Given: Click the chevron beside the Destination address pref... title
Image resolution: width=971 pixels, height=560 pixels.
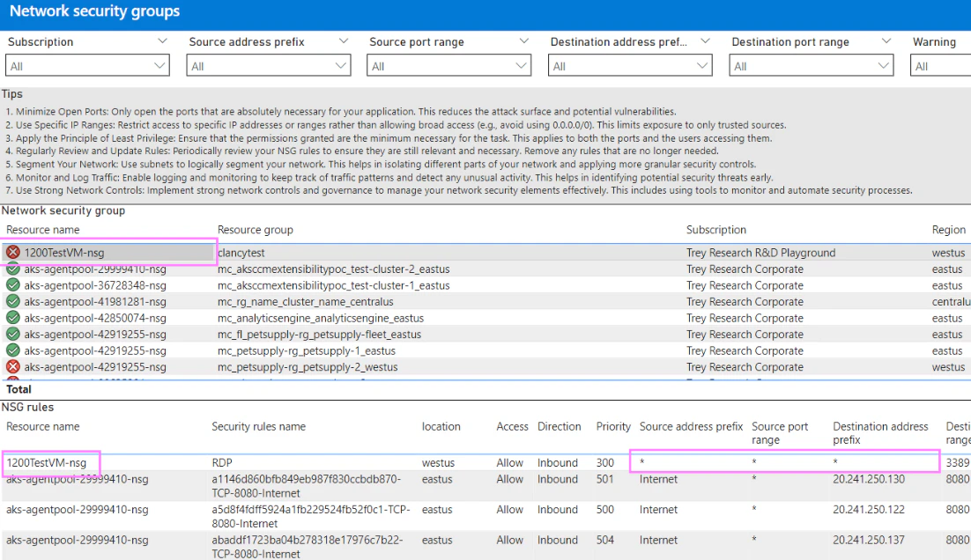Looking at the screenshot, I should coord(705,41).
